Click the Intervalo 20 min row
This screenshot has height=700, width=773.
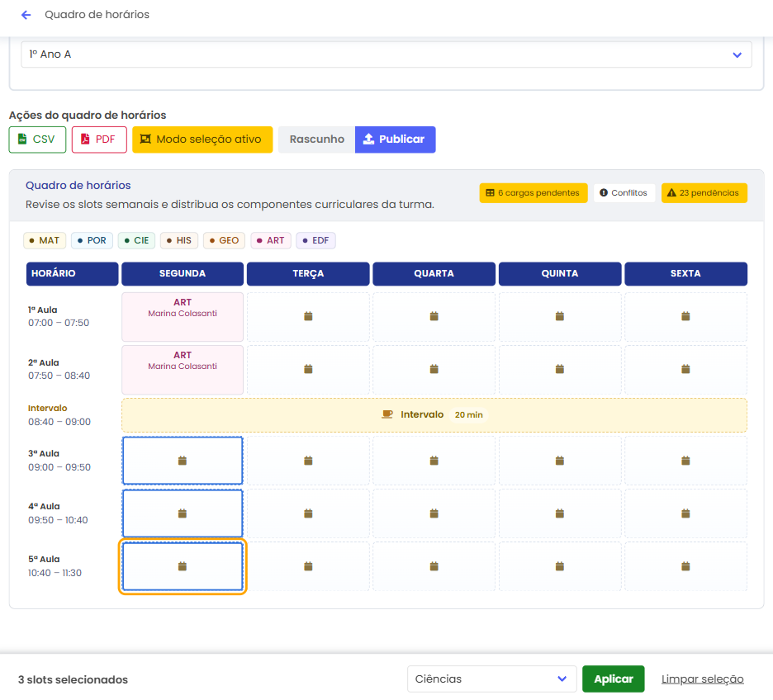[x=434, y=414]
